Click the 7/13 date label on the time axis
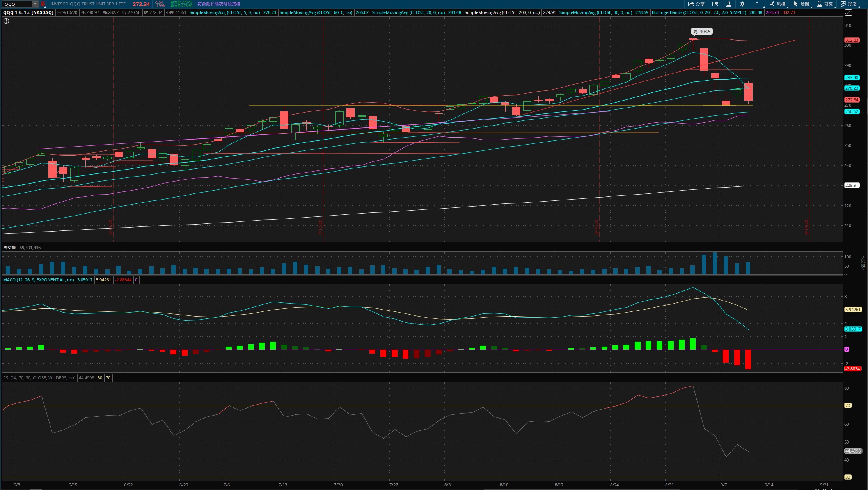 point(283,485)
